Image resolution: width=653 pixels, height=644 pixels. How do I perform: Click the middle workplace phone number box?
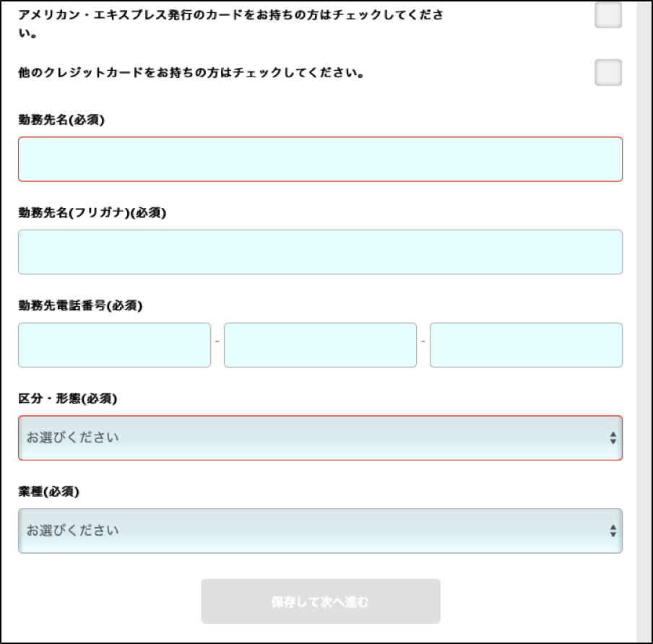[320, 345]
